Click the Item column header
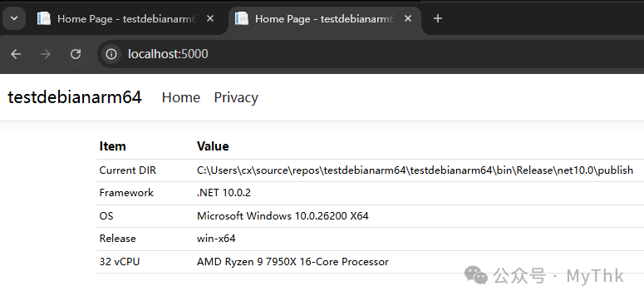This screenshot has height=301, width=644. coord(112,146)
